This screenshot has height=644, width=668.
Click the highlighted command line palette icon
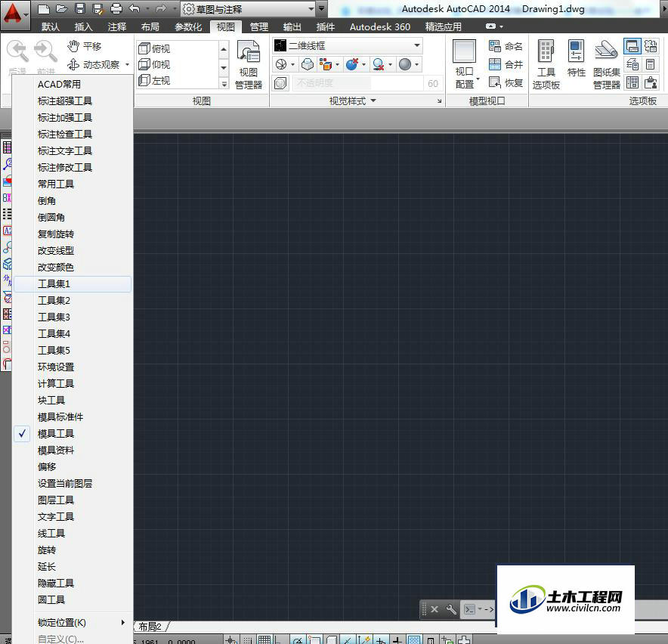pos(632,46)
